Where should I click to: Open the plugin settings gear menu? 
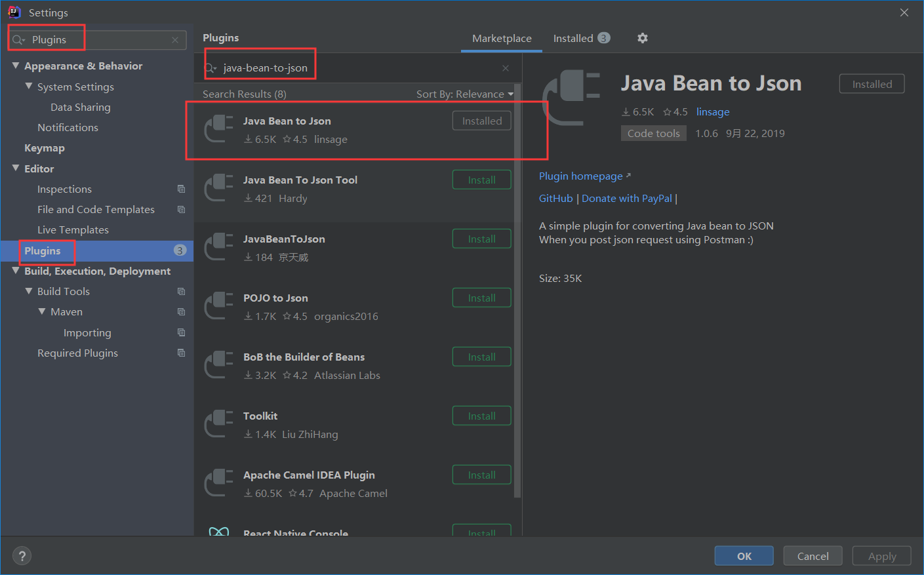[642, 38]
